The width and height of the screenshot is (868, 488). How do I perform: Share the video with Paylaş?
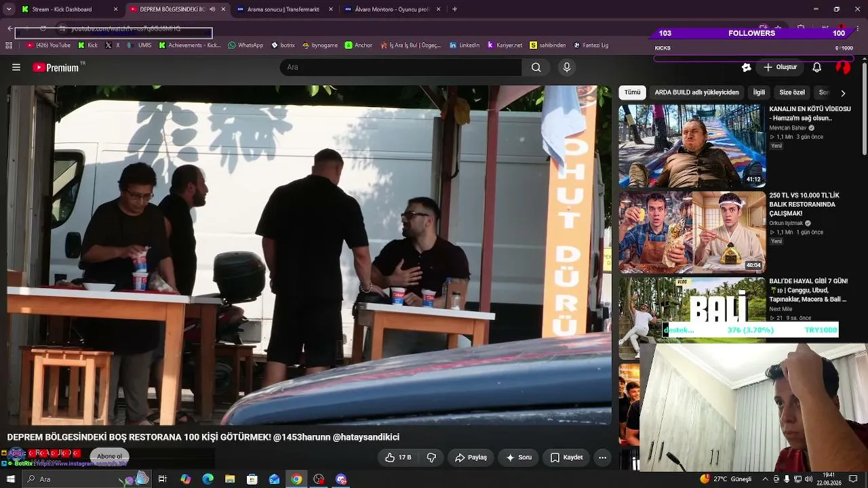(471, 457)
